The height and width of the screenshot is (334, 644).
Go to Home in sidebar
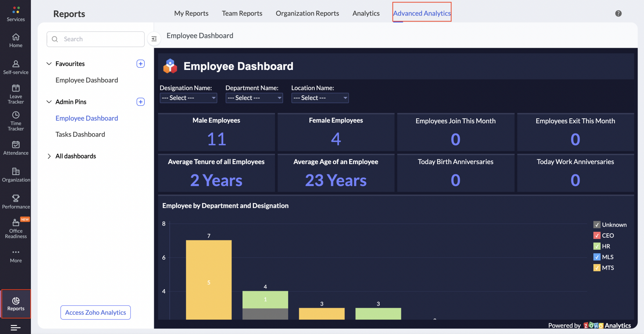click(16, 41)
